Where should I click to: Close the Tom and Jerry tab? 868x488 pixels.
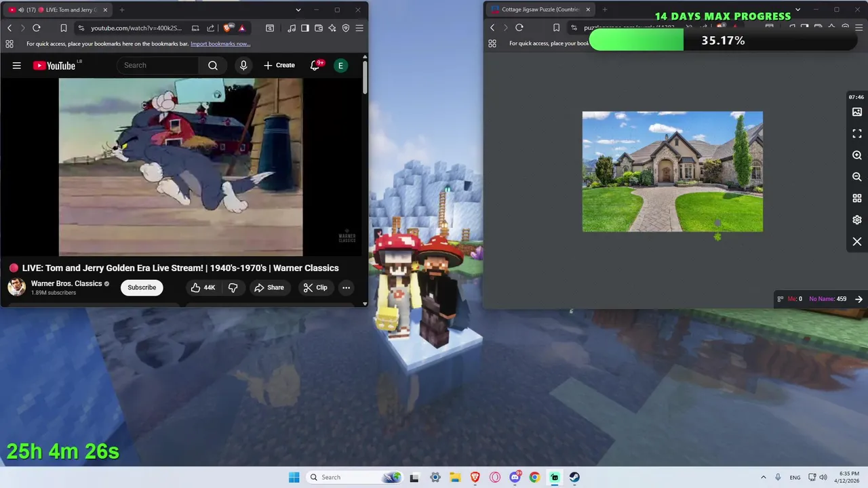point(105,9)
